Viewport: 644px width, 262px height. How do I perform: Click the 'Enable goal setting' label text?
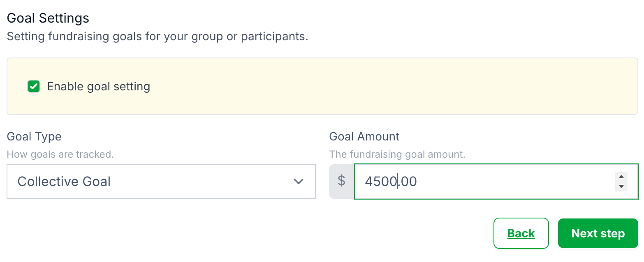click(x=98, y=87)
